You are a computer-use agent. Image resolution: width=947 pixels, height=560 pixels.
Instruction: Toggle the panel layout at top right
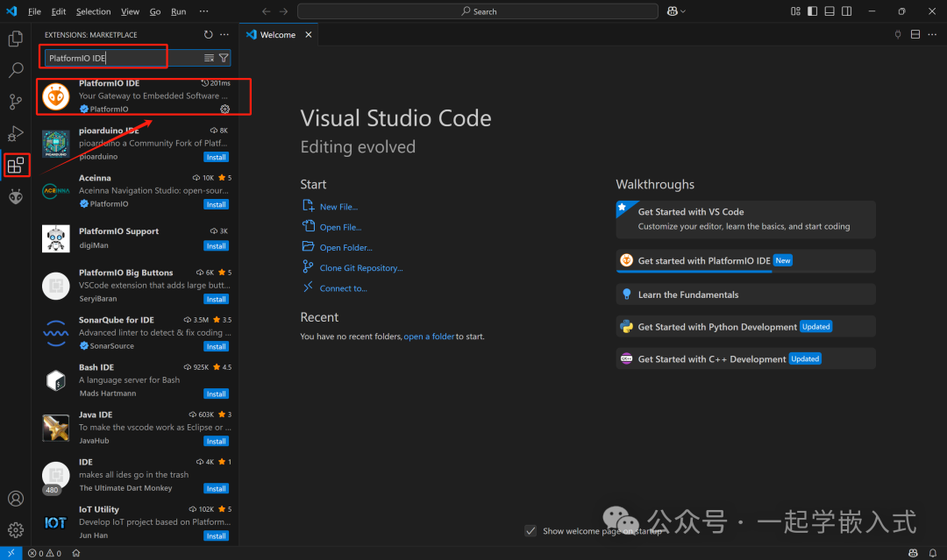(829, 11)
